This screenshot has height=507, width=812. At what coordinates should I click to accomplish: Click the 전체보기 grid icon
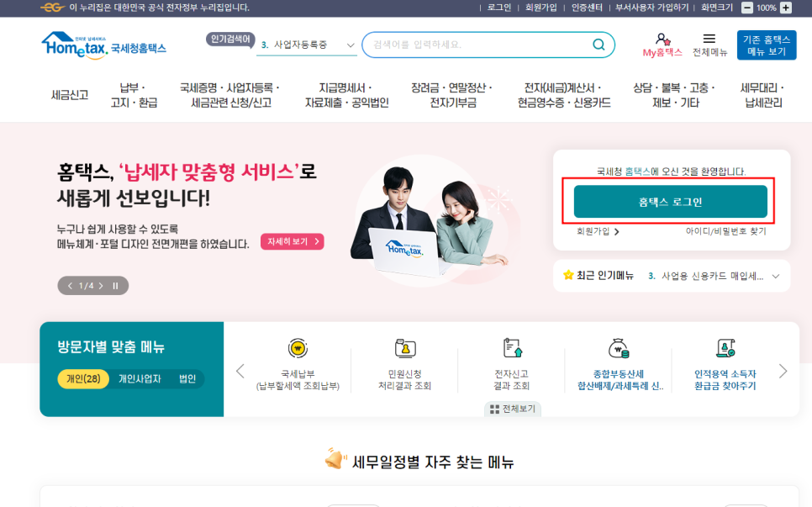[494, 409]
